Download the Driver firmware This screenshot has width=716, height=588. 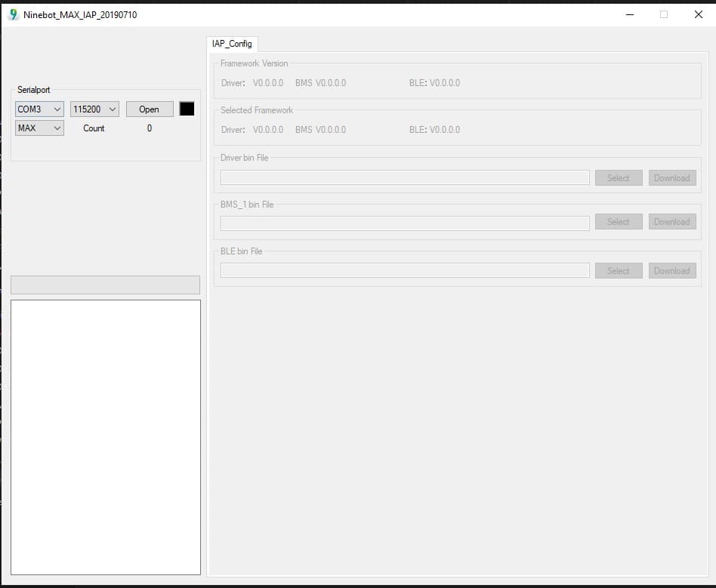click(671, 177)
